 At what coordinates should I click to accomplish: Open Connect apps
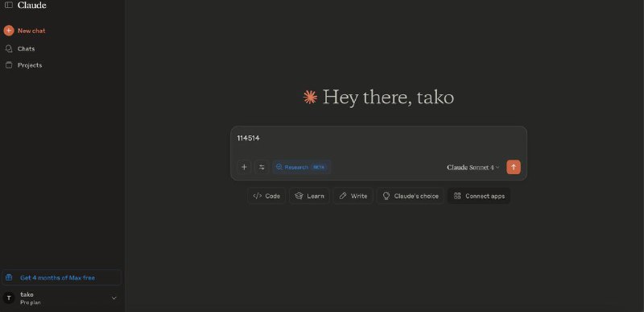[x=479, y=196]
